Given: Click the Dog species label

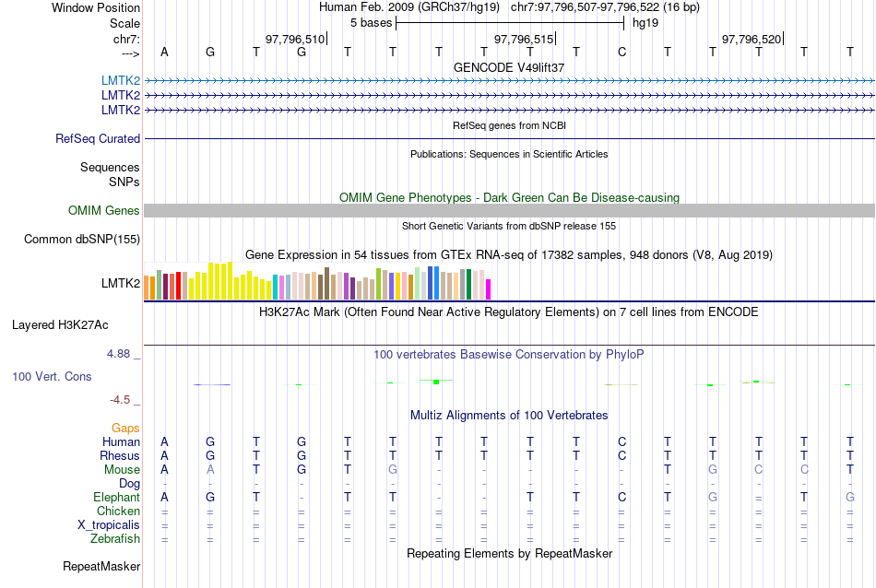Looking at the screenshot, I should coord(129,484).
